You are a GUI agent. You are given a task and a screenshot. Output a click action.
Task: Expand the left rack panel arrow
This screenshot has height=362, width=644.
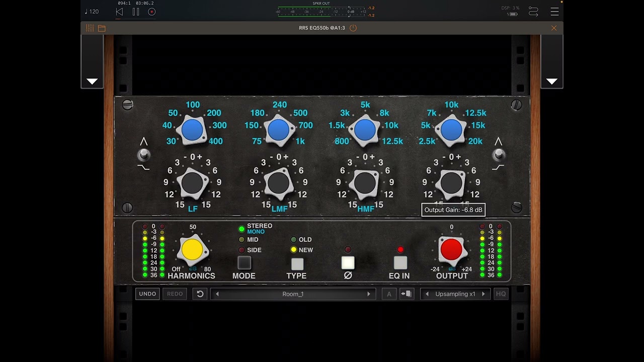pos(92,81)
